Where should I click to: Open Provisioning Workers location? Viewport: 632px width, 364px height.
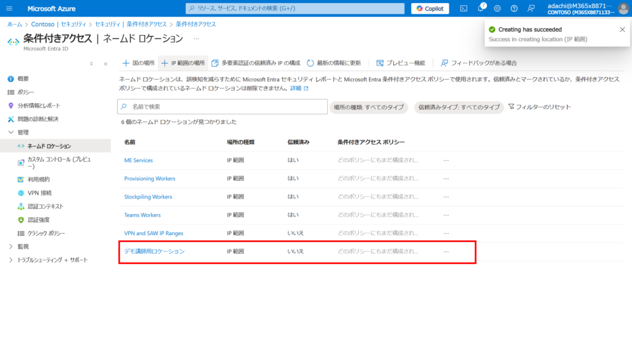[x=149, y=178]
